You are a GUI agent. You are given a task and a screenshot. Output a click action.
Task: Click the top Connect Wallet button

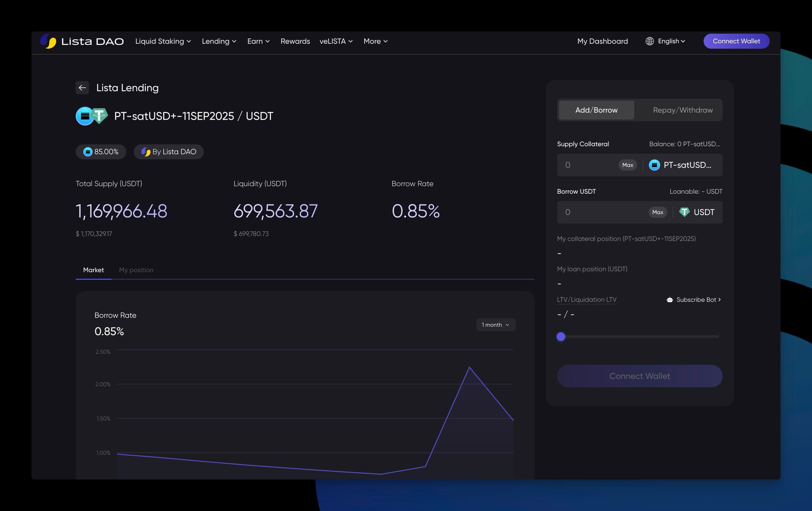click(x=736, y=41)
